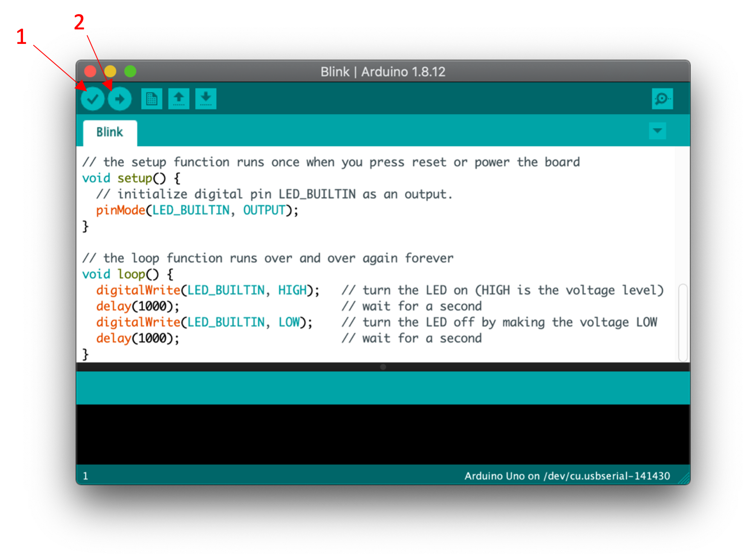
Task: Click 'void setup() {' line
Action: tap(131, 178)
